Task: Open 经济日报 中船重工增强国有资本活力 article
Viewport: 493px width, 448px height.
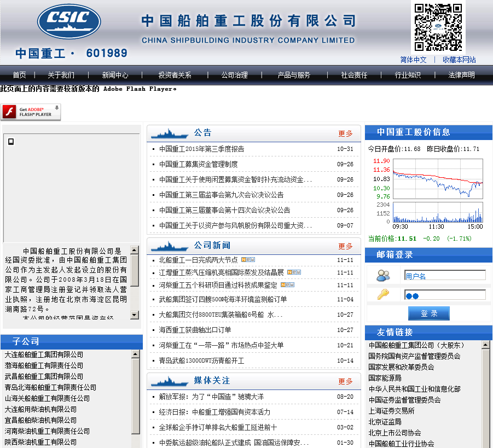Action: 214,412
